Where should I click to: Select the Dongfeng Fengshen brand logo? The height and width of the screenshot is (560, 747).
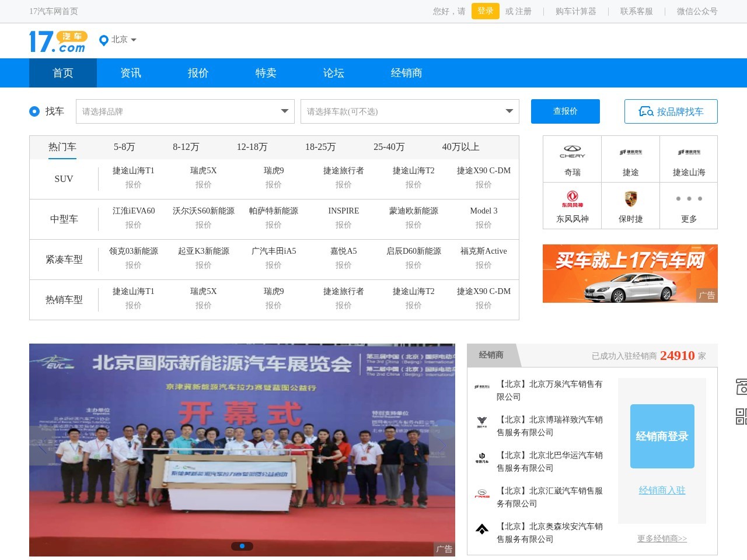pyautogui.click(x=572, y=199)
